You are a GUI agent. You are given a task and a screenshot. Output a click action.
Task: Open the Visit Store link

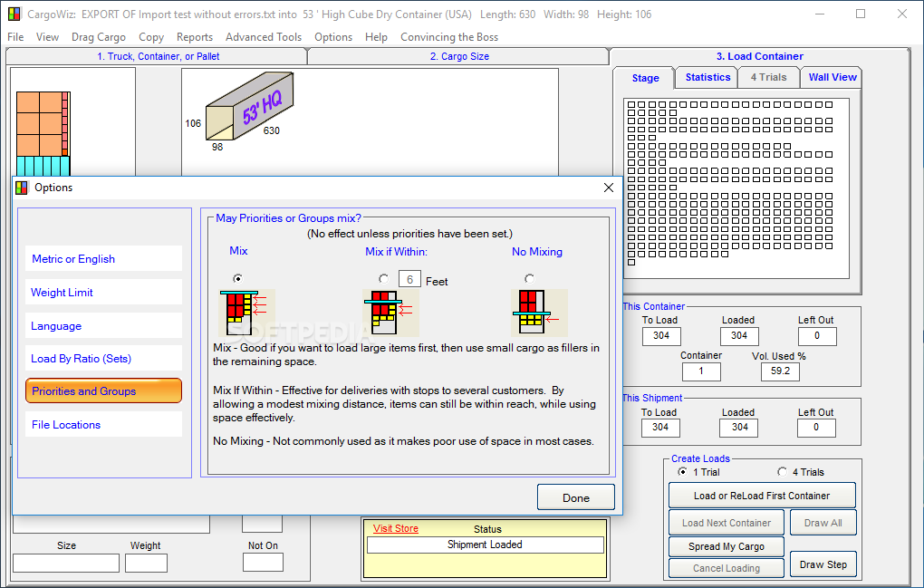pos(395,528)
